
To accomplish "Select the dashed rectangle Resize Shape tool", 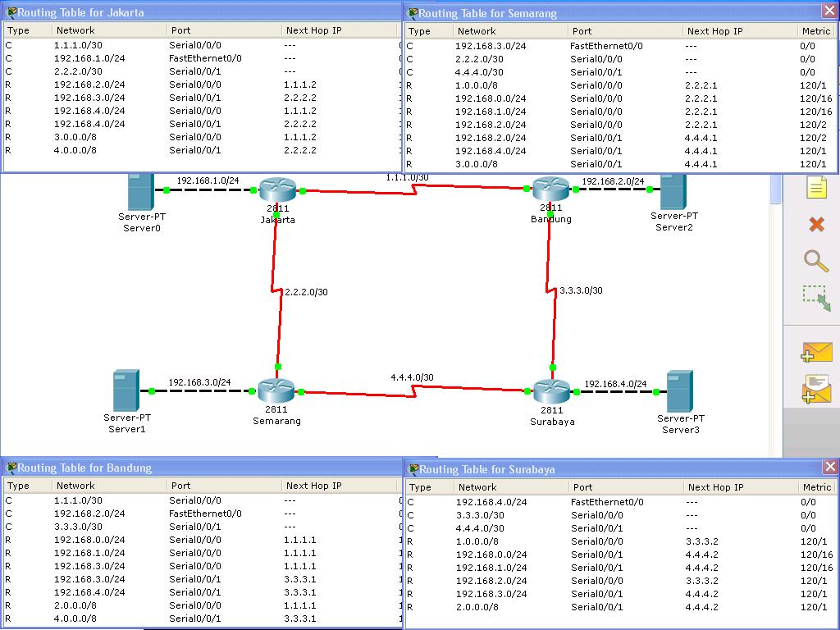I will pyautogui.click(x=816, y=298).
